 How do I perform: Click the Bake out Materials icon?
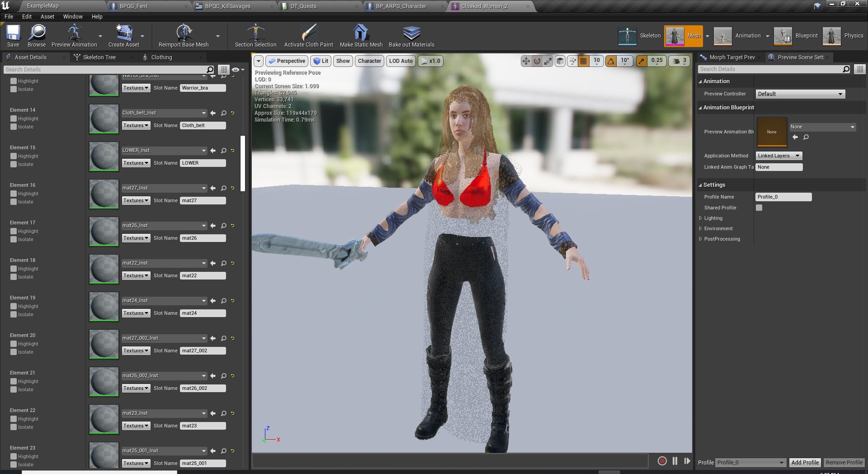pyautogui.click(x=411, y=36)
